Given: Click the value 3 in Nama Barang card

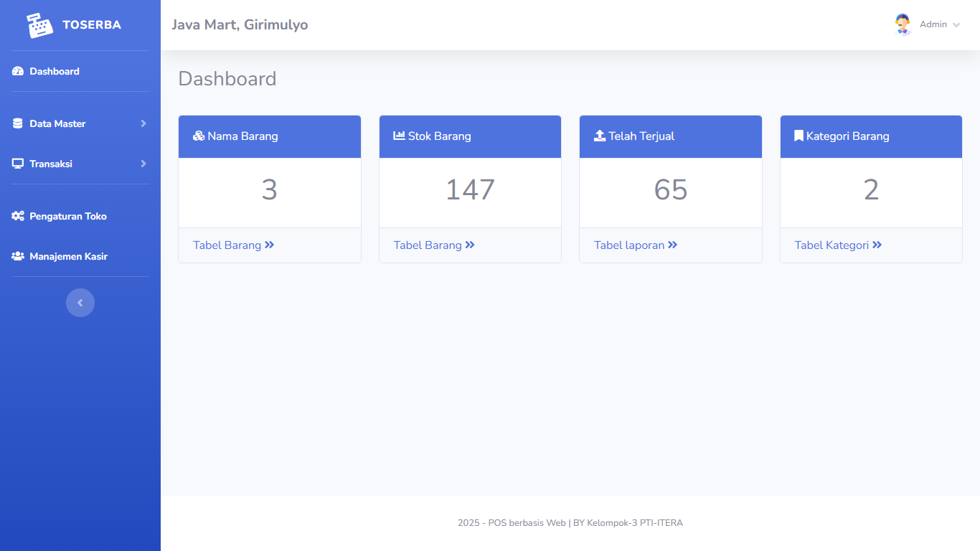Looking at the screenshot, I should tap(269, 190).
